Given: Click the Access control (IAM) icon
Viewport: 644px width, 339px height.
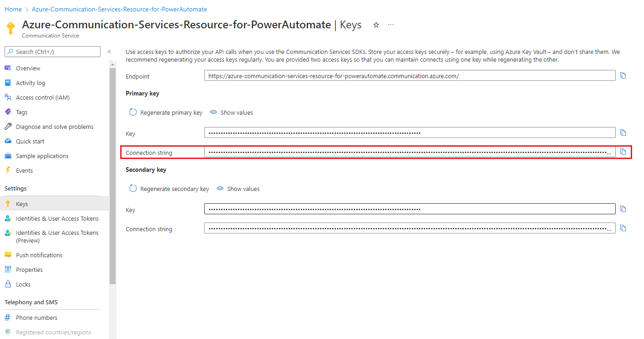Looking at the screenshot, I should (x=8, y=97).
